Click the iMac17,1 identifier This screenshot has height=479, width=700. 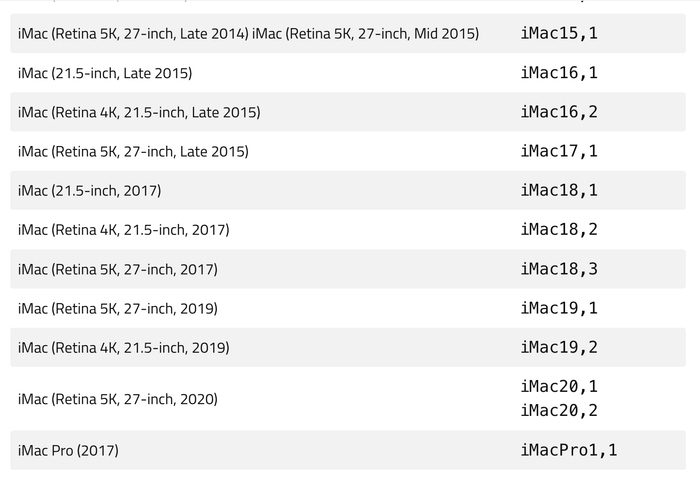click(559, 151)
